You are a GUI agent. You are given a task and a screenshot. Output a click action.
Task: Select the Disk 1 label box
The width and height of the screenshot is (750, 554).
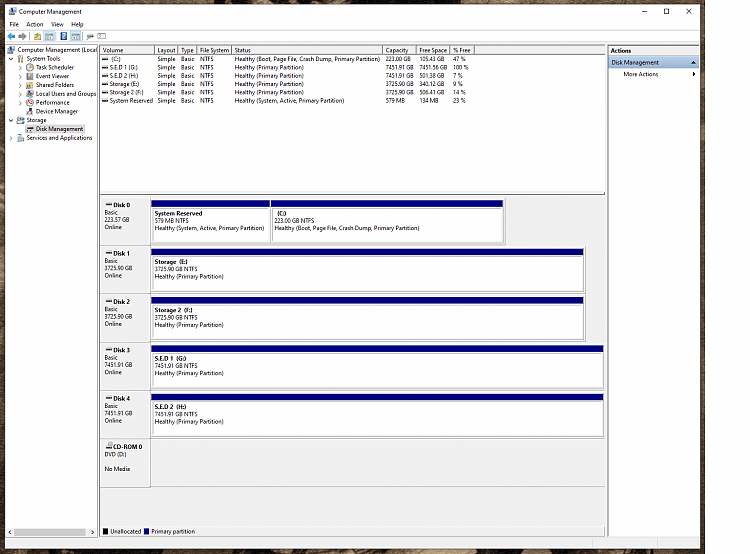[x=125, y=270]
